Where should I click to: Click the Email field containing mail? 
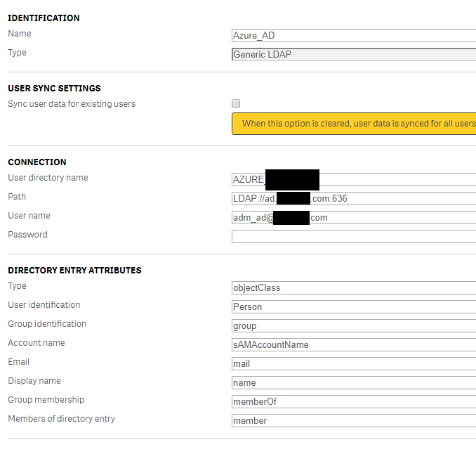click(354, 364)
